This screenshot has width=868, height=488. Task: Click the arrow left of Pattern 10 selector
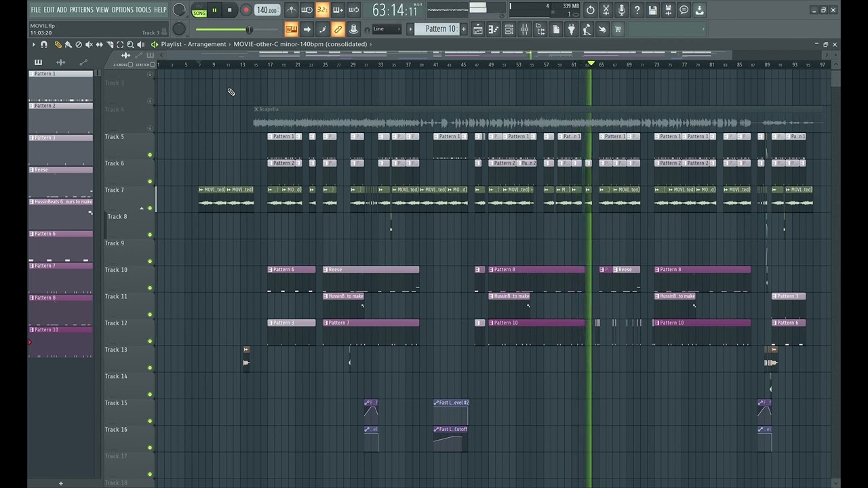[410, 29]
